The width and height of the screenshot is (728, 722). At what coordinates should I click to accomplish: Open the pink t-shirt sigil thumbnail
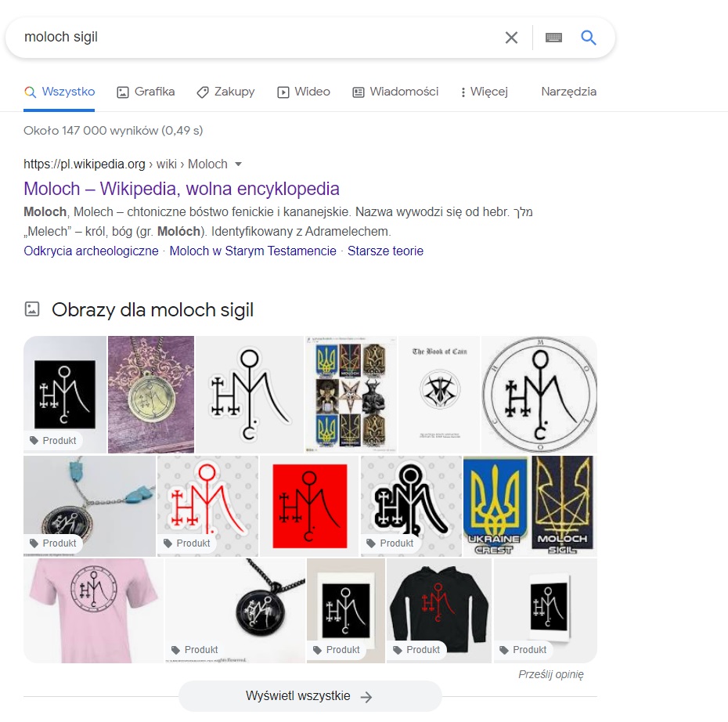click(x=93, y=611)
